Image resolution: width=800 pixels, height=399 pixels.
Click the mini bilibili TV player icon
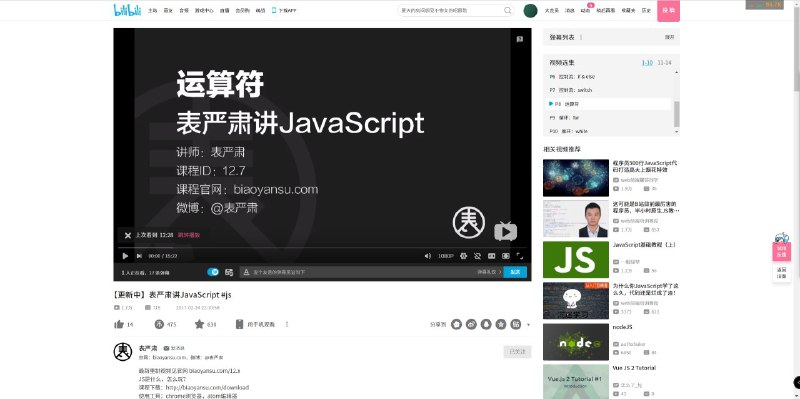tap(506, 232)
